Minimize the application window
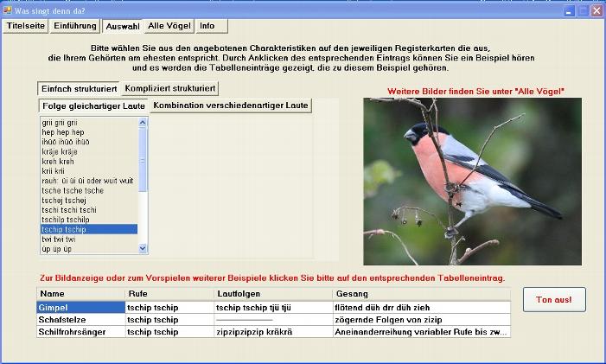606x364 pixels. coord(570,10)
